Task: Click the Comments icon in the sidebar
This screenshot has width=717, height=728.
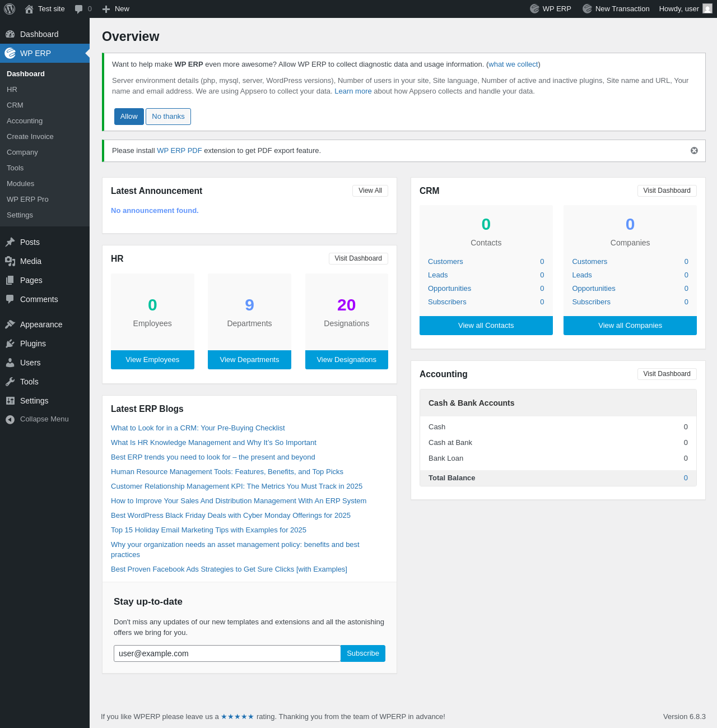Action: point(10,299)
